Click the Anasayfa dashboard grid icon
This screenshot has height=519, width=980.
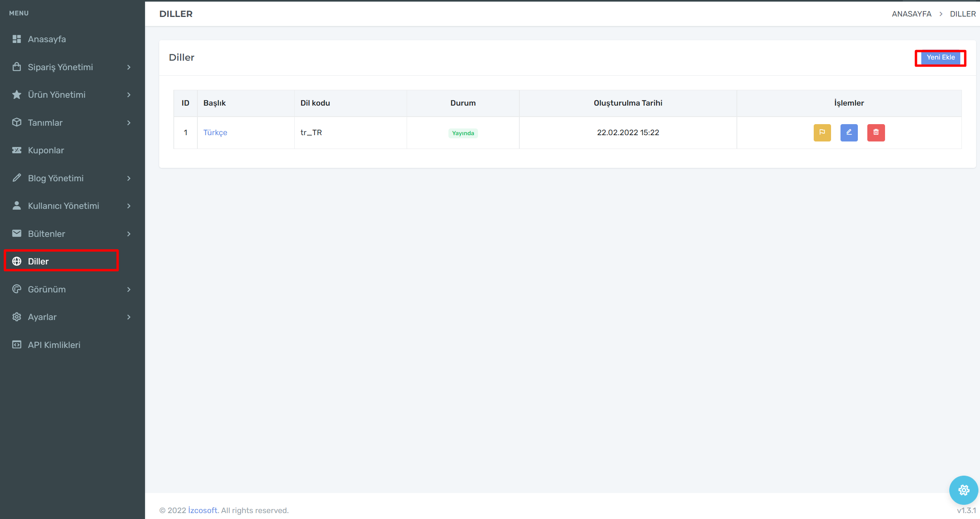[17, 39]
